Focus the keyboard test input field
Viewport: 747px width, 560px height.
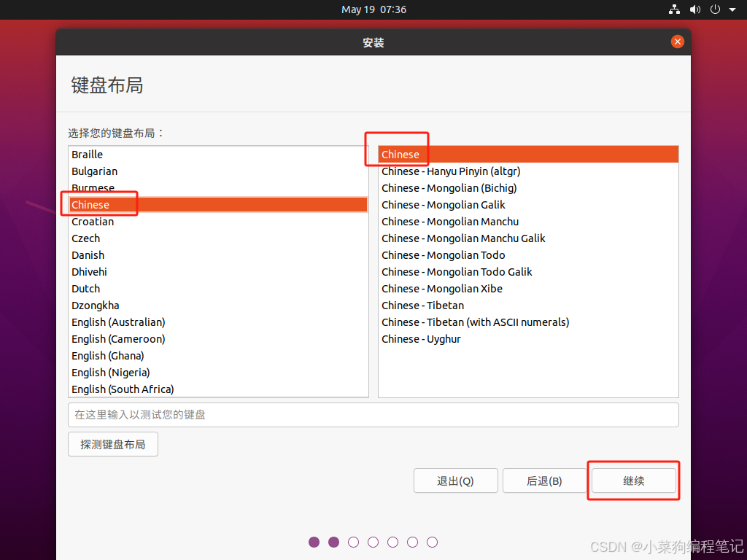pyautogui.click(x=373, y=415)
